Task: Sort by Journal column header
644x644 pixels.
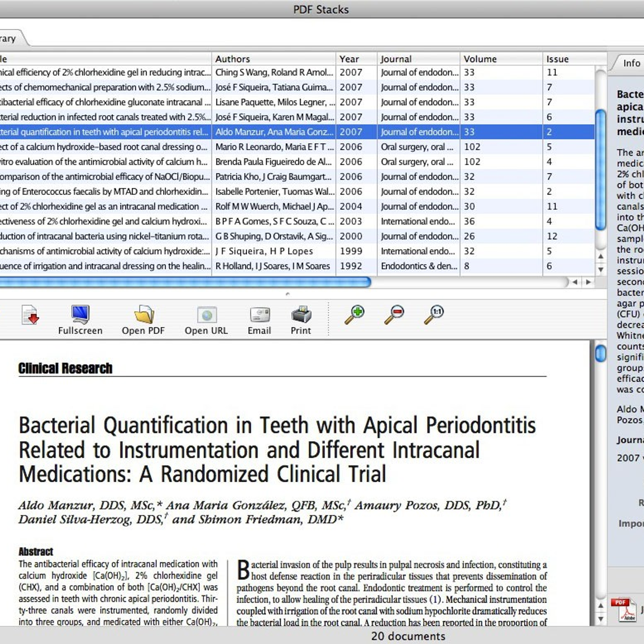Action: click(x=418, y=59)
